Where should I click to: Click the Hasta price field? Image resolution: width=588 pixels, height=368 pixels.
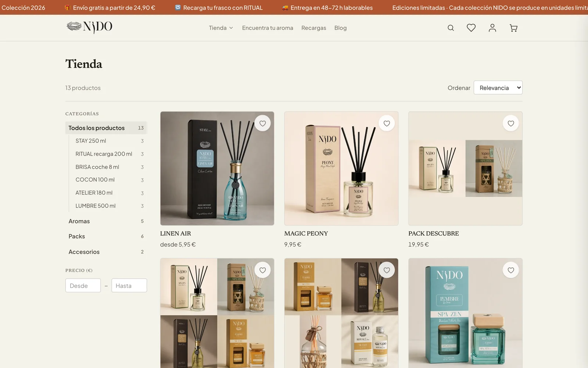129,286
